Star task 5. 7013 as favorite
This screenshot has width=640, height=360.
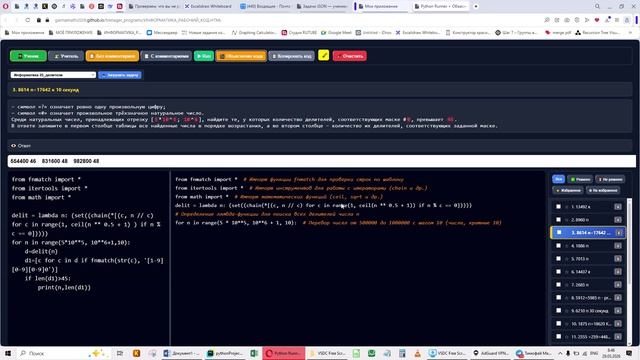[567, 259]
